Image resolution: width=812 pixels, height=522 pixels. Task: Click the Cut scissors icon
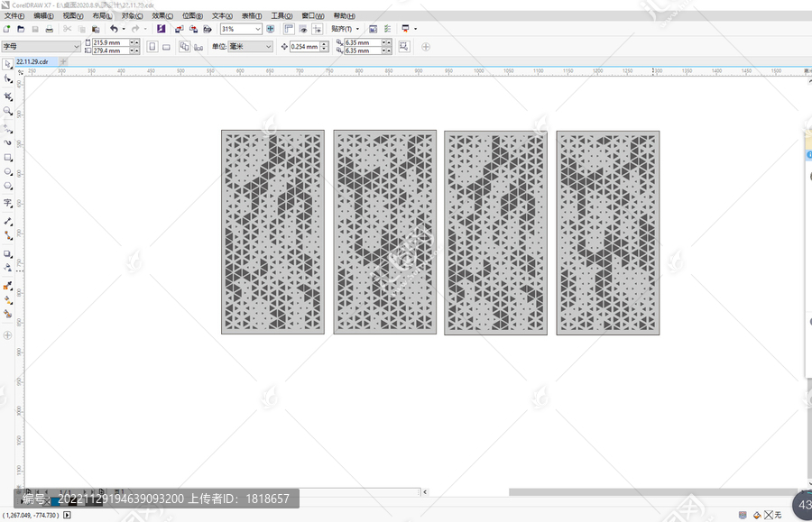pyautogui.click(x=68, y=29)
